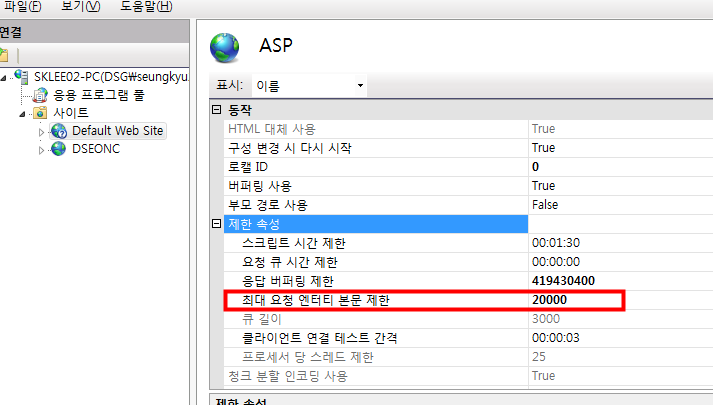The height and width of the screenshot is (405, 713).
Task: Click the True value of 구성 변경 시 다시 시작
Action: [543, 148]
